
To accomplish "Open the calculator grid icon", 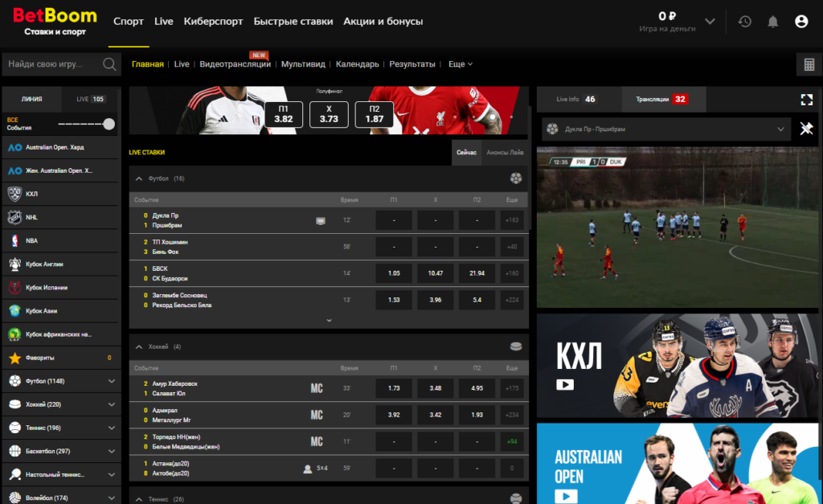I will click(x=809, y=64).
